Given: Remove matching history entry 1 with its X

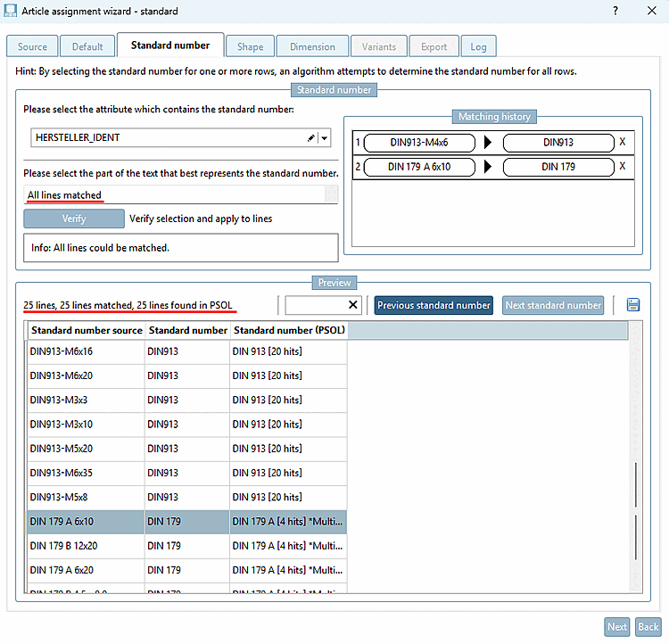Looking at the screenshot, I should pyautogui.click(x=623, y=142).
